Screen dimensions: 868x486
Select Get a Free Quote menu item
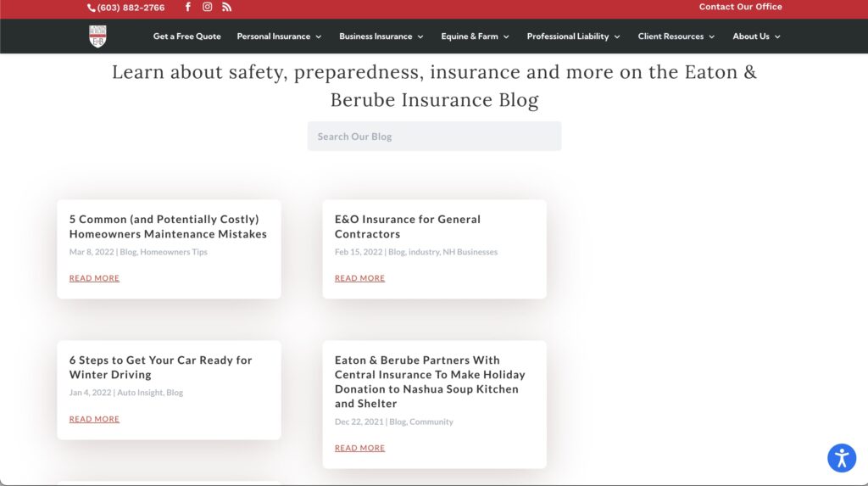(186, 36)
